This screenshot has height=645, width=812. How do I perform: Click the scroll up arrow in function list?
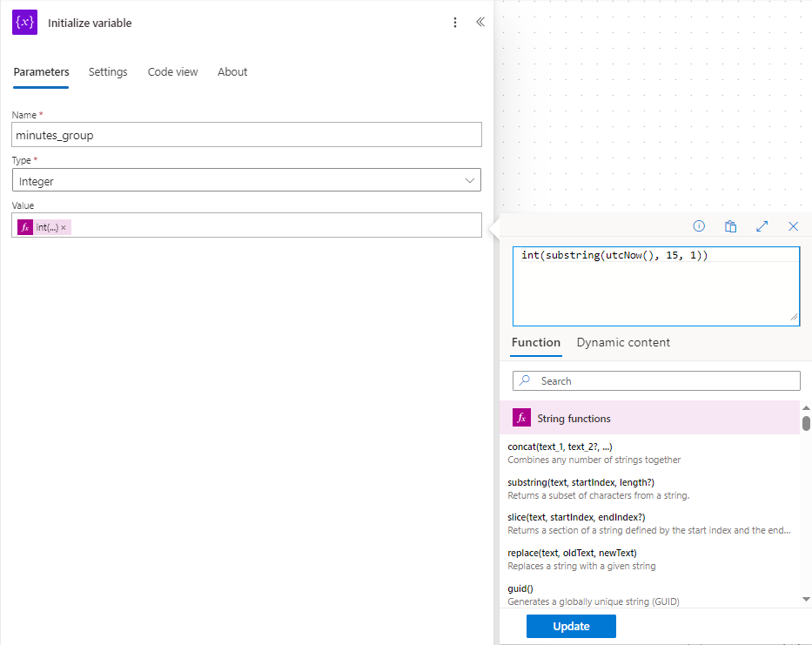point(806,408)
